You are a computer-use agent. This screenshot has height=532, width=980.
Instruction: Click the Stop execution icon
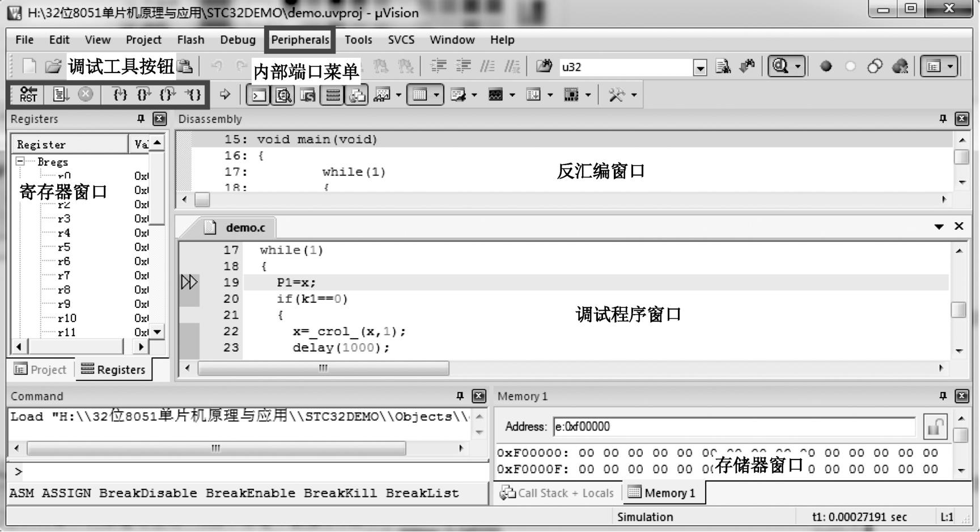coord(86,94)
